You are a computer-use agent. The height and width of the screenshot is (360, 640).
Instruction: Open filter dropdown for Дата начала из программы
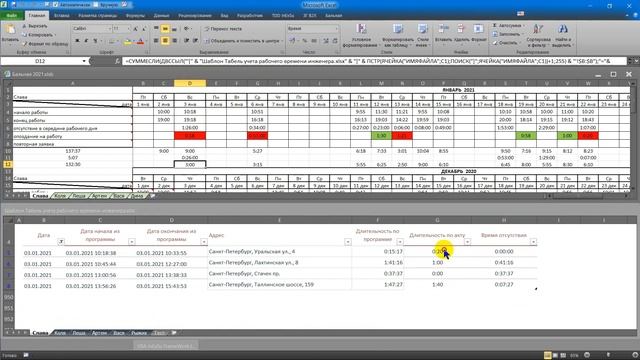click(x=131, y=242)
